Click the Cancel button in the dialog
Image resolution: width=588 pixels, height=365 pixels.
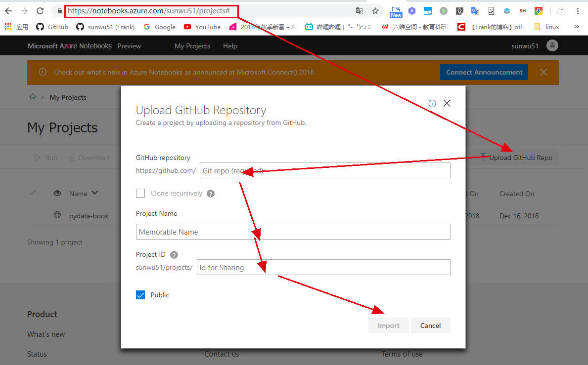[x=430, y=325]
